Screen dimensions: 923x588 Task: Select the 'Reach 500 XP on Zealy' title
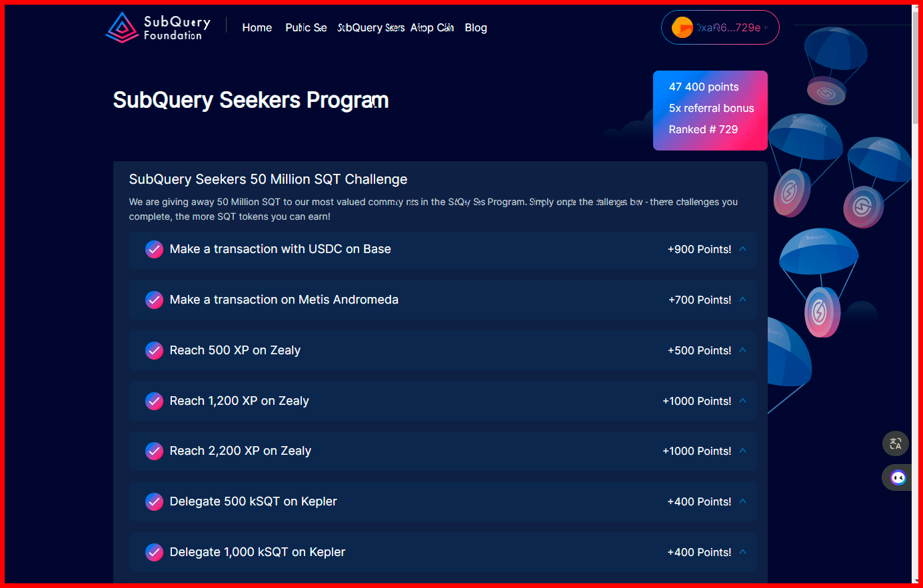click(x=235, y=350)
